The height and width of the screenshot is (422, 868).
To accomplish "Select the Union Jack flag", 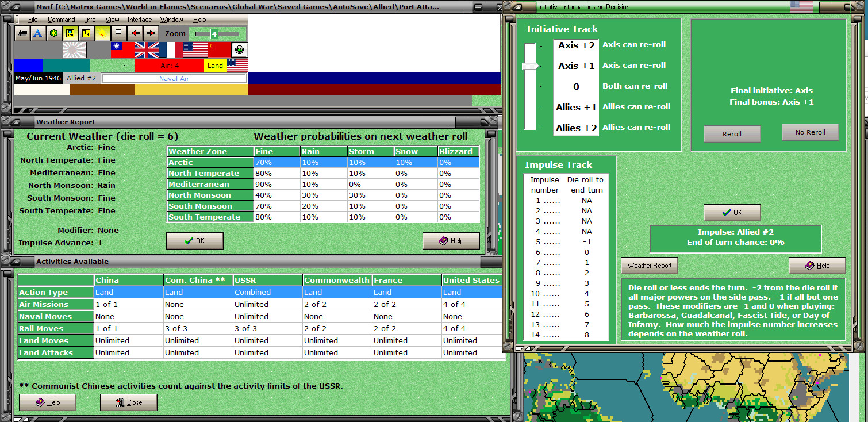I will click(x=147, y=50).
